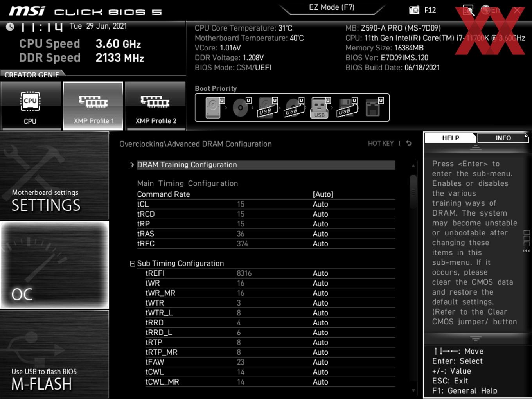Image resolution: width=532 pixels, height=399 pixels.
Task: Open the OC overclocking section
Action: (54, 265)
